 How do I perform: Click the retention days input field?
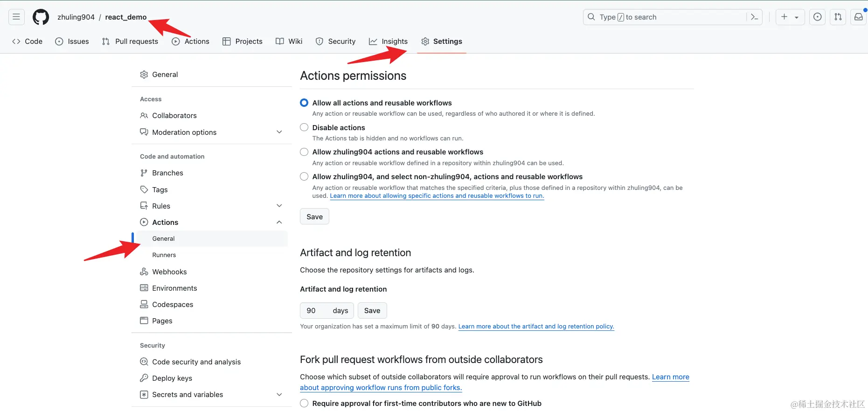326,311
